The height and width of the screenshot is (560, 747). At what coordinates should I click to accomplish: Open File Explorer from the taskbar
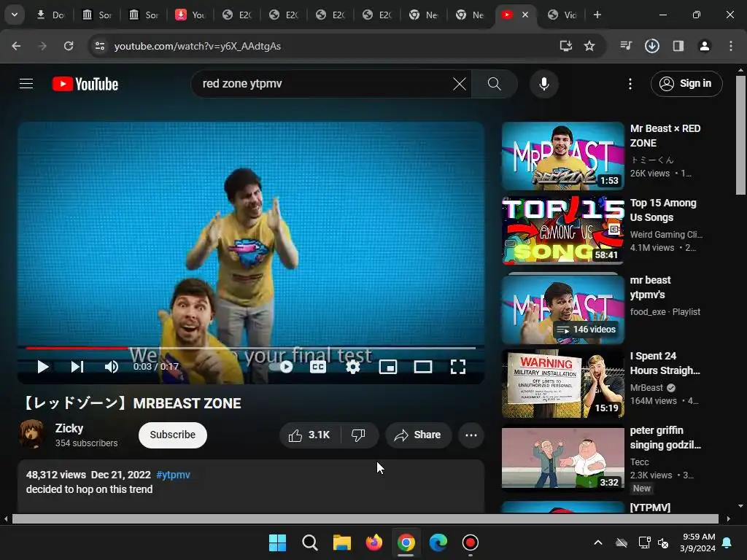[x=341, y=542]
